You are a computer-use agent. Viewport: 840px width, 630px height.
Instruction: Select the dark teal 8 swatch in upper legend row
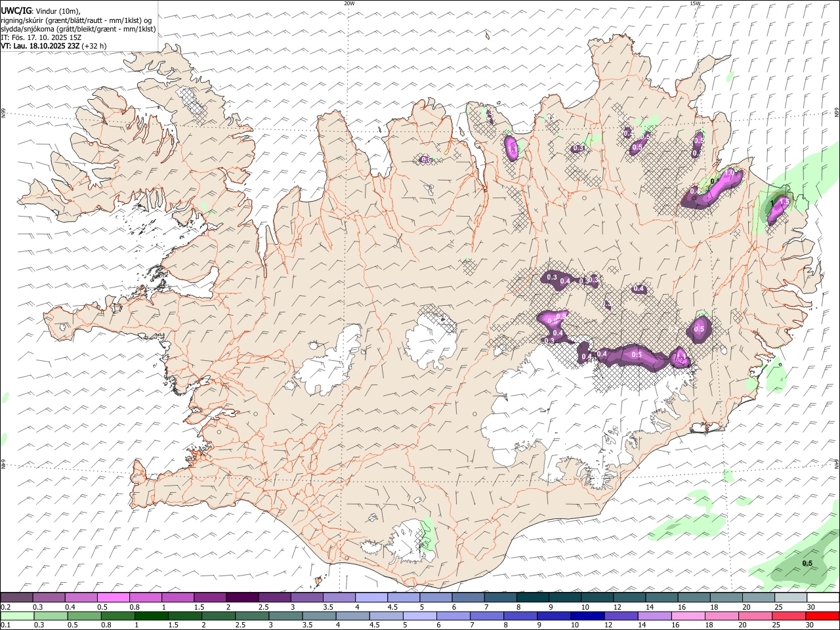coord(532,597)
